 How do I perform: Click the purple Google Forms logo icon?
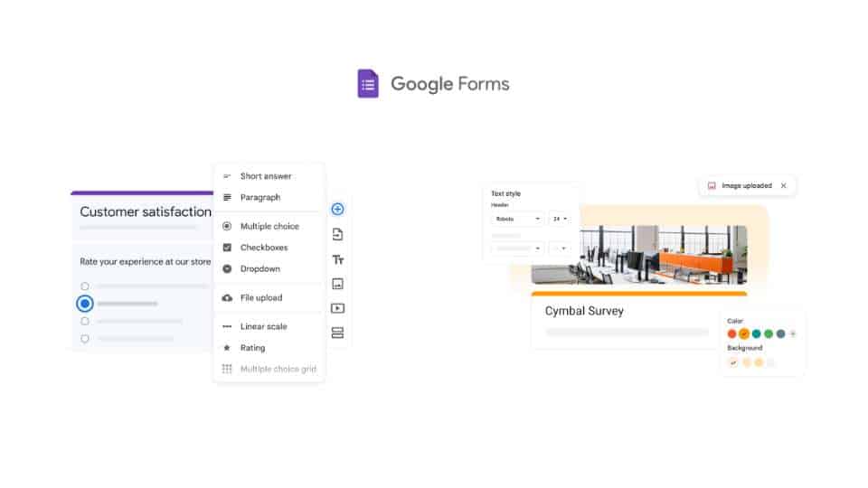[x=368, y=83]
